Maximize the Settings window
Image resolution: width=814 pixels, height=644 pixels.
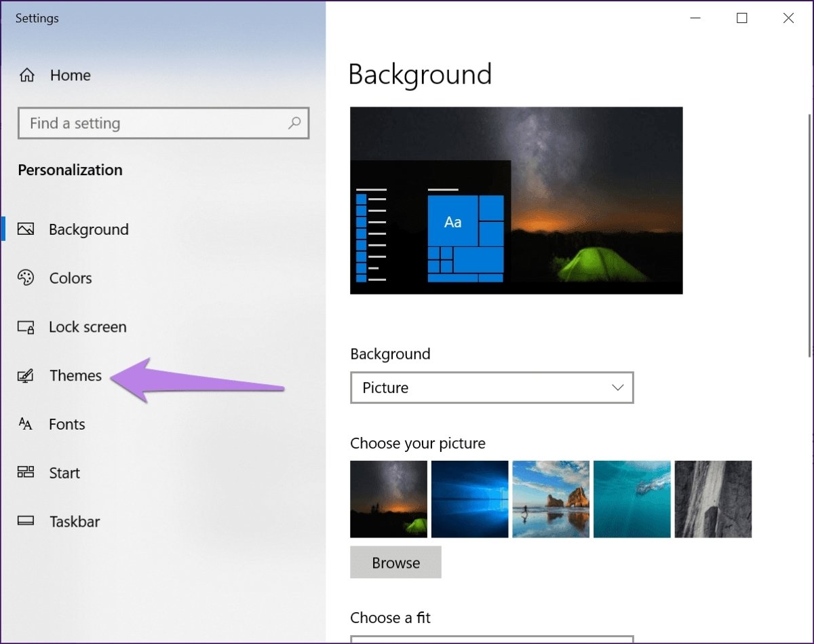(x=741, y=18)
